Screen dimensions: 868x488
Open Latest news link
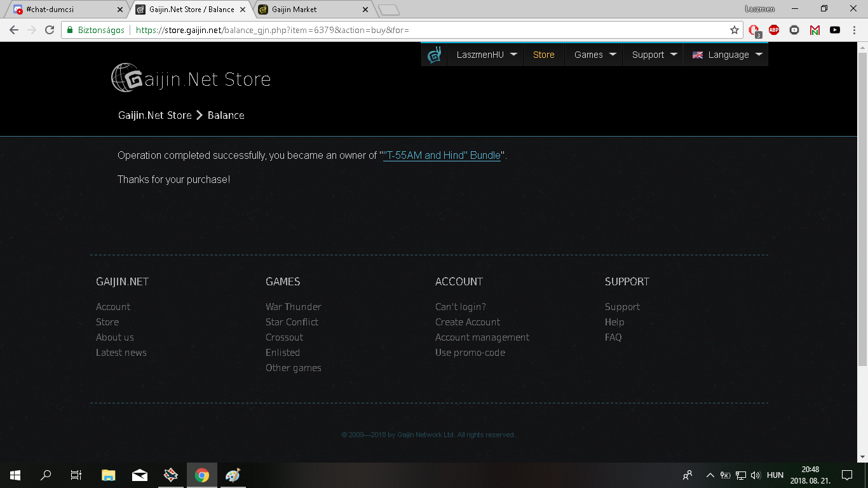(121, 353)
